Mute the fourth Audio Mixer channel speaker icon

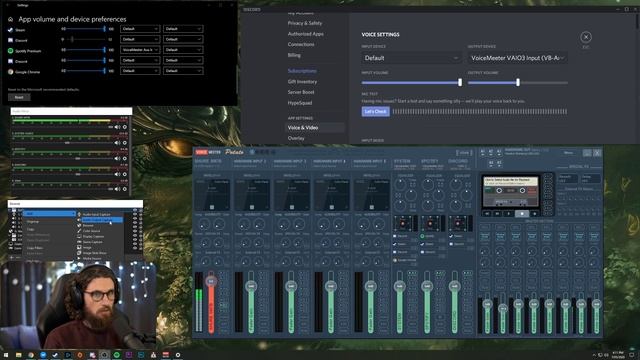pyautogui.click(x=118, y=174)
